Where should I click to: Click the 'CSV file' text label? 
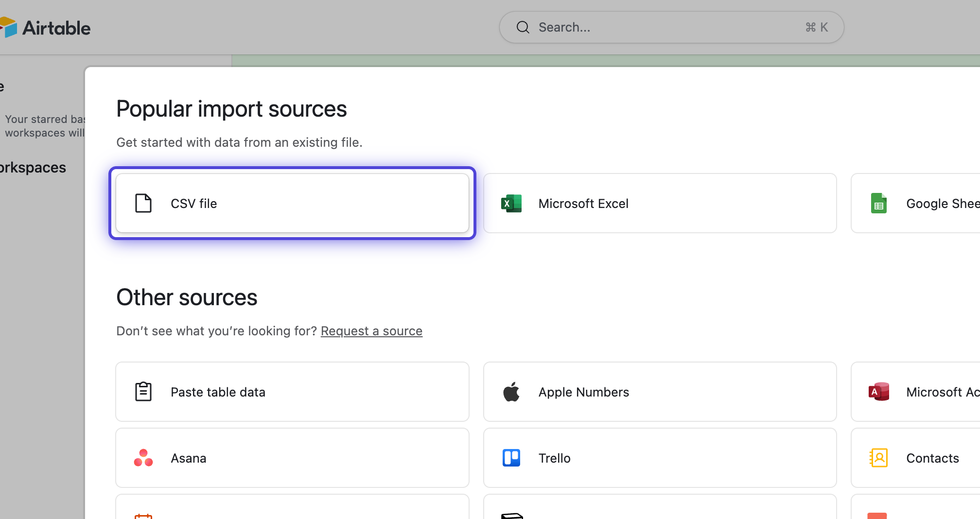coord(193,204)
